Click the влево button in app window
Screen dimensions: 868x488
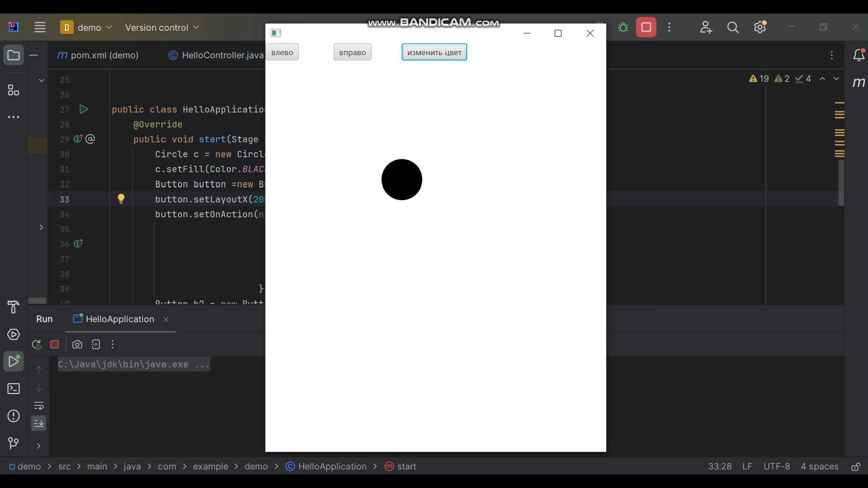282,52
